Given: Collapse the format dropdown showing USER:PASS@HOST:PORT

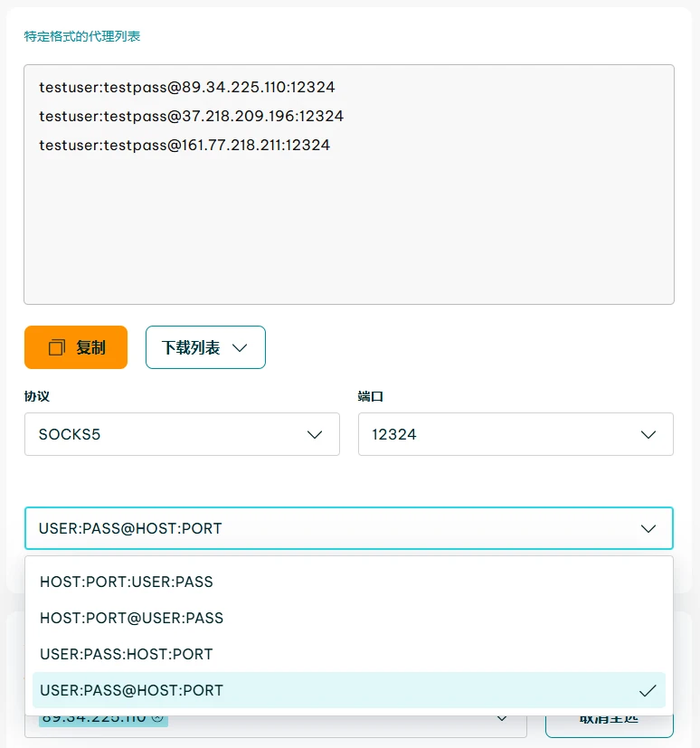Looking at the screenshot, I should 348,529.
